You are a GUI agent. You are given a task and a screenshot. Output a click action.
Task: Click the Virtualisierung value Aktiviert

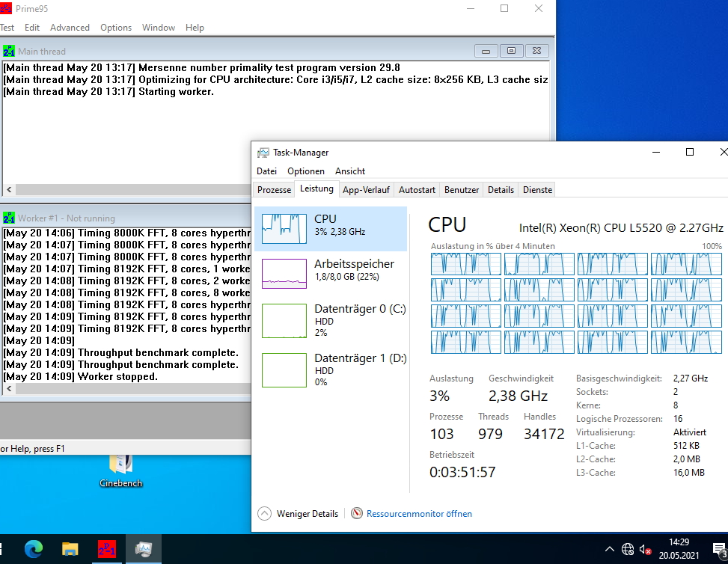(x=689, y=432)
